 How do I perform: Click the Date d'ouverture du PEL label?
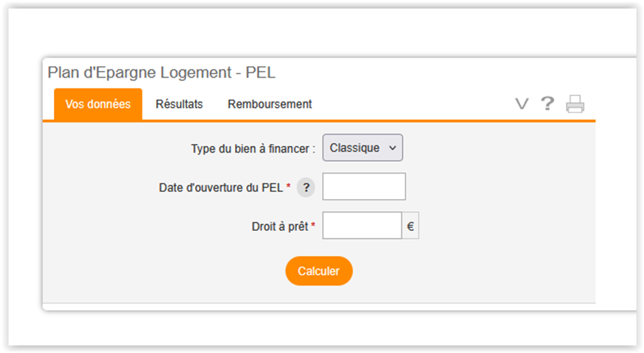(x=221, y=187)
